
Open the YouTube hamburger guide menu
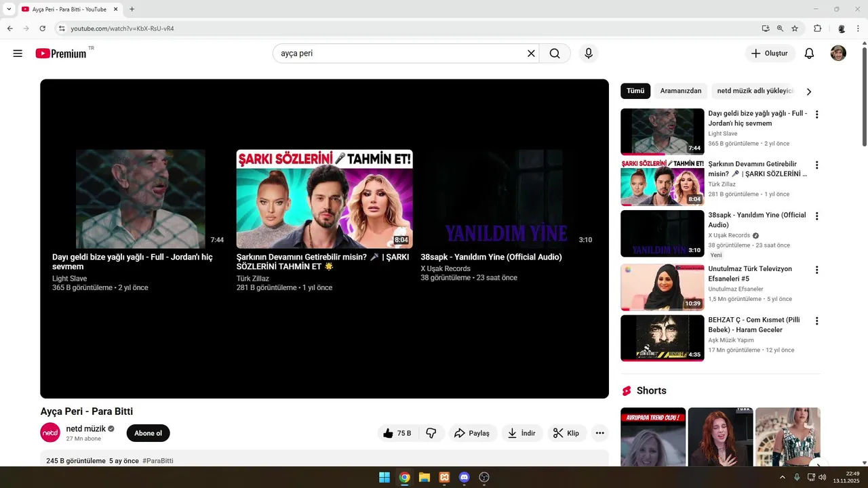click(x=18, y=54)
